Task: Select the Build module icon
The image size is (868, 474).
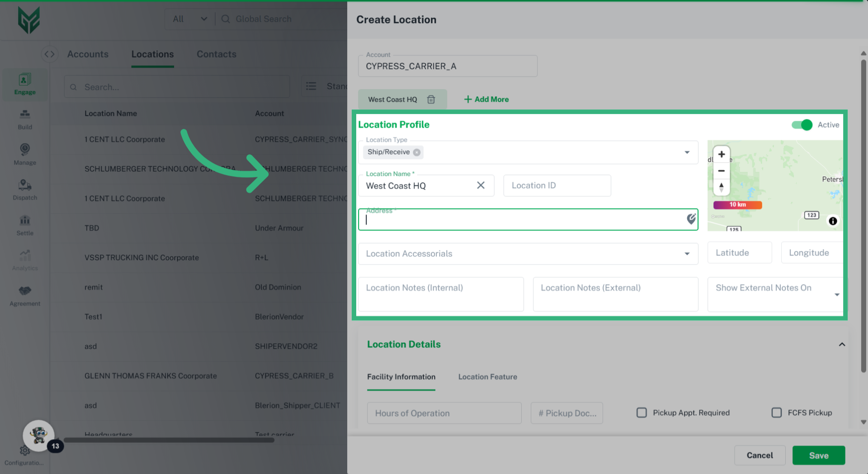Action: (24, 119)
